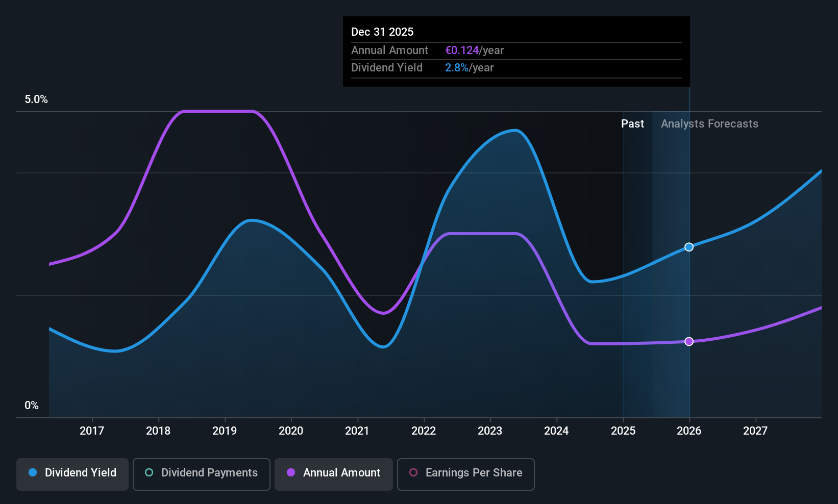Click the 2022 x-axis label

[x=424, y=431]
